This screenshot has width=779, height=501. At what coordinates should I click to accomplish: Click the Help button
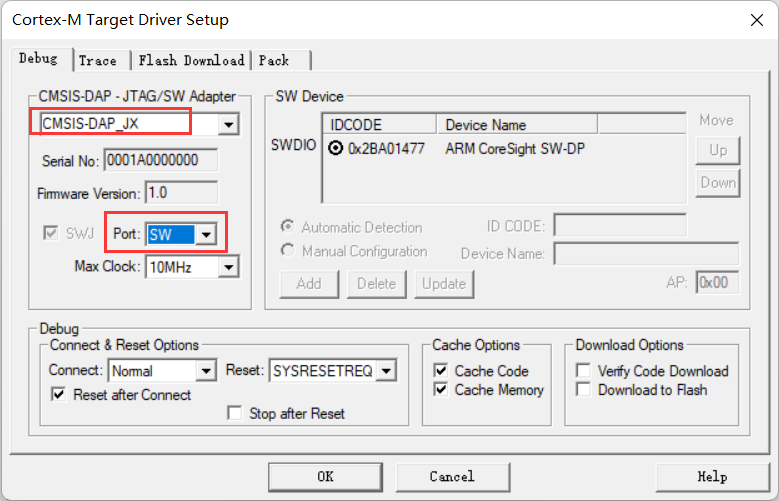[711, 476]
